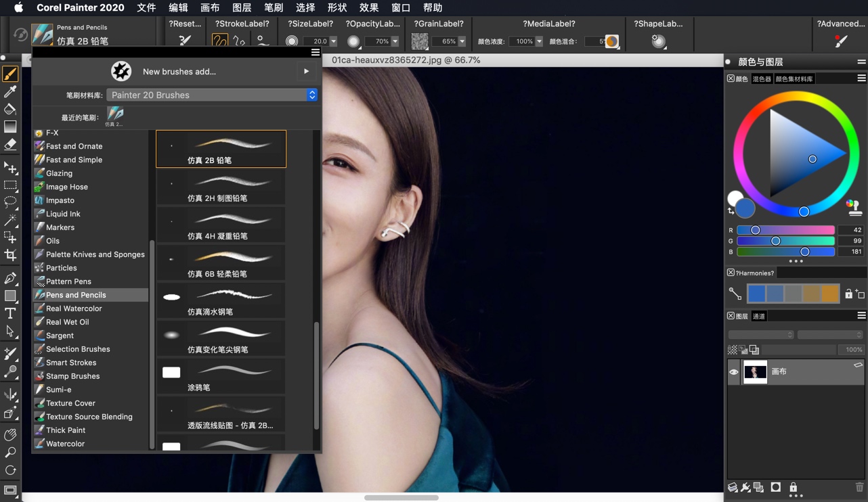Click the delete layer trash icon
The height and width of the screenshot is (502, 868).
coord(859,487)
